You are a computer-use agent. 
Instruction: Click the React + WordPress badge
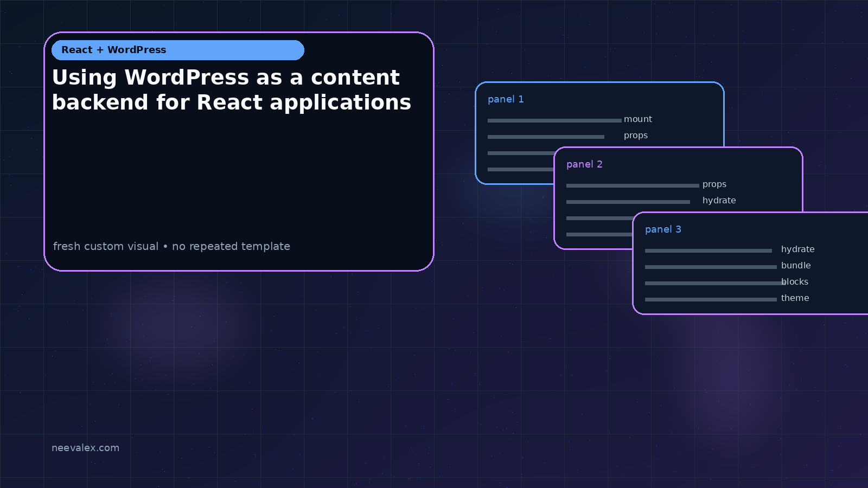[178, 50]
